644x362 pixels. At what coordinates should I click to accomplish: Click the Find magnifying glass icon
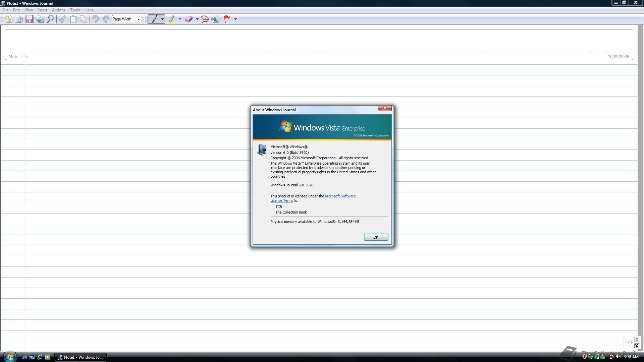coord(50,19)
